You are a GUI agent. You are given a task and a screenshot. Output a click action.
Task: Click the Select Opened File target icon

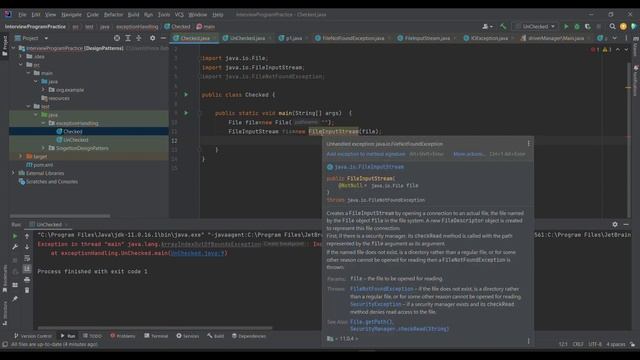click(117, 38)
